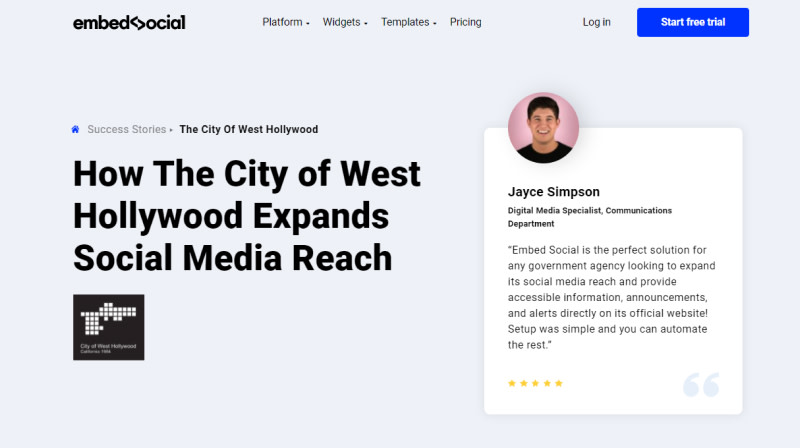Select the name Jayce Simpson
Viewport: 800px width, 448px height.
[x=554, y=192]
